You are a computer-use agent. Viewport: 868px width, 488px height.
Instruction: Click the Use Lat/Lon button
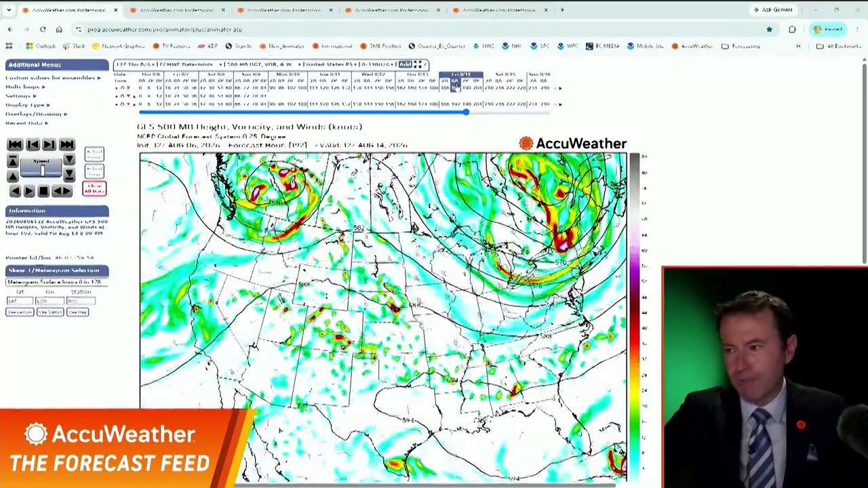[20, 312]
